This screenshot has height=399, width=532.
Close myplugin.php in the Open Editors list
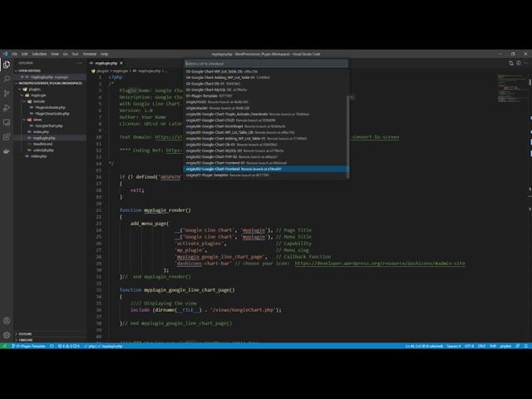(x=22, y=77)
